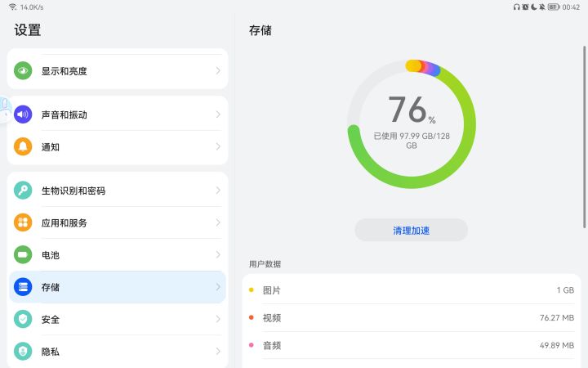This screenshot has width=588, height=368.
Task: Click the Security shield icon
Action: (x=23, y=319)
